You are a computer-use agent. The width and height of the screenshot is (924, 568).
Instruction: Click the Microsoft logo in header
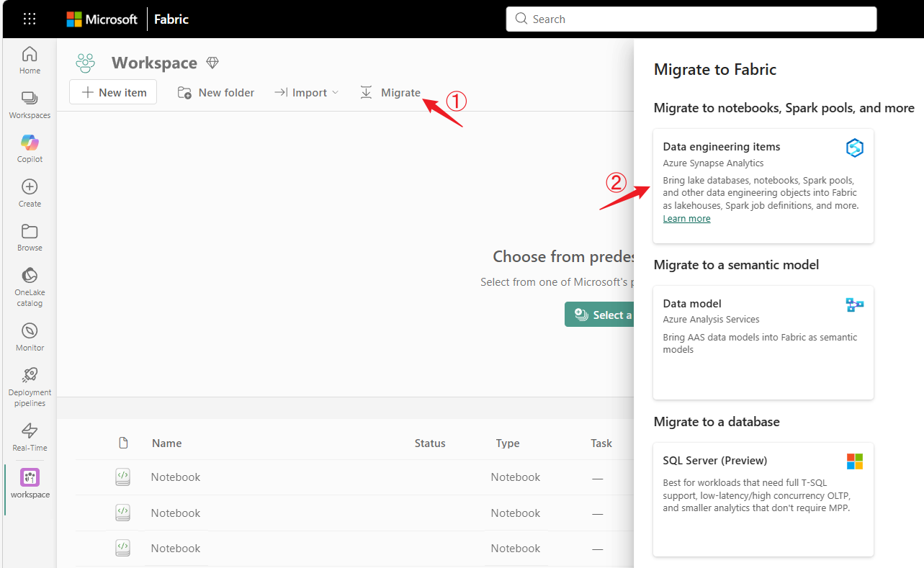click(102, 19)
